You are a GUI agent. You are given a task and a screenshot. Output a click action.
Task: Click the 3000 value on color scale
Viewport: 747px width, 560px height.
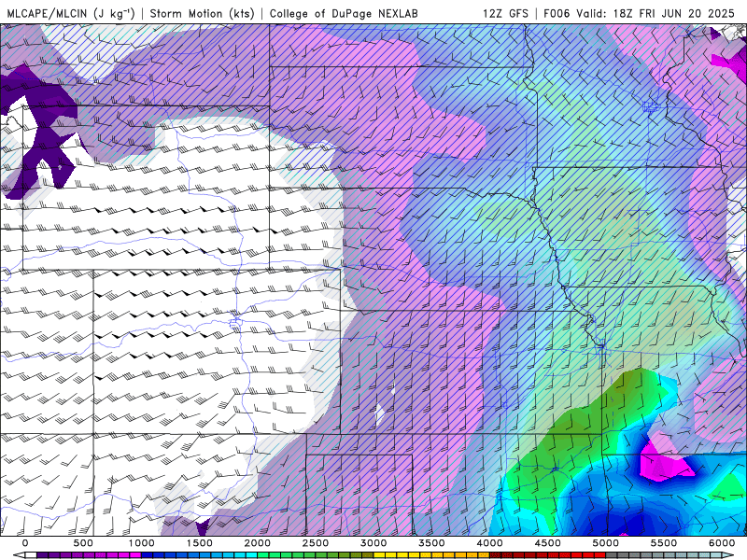tap(374, 543)
